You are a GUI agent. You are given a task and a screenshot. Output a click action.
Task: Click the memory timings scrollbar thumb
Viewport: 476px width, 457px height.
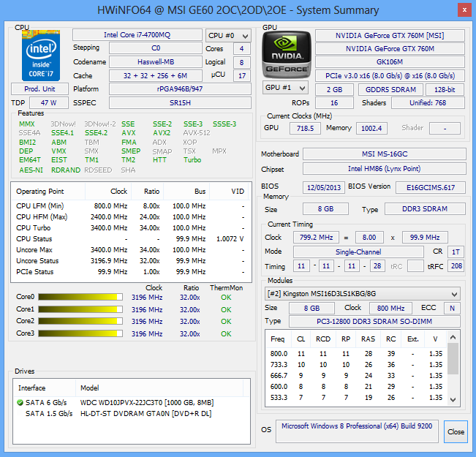pos(453,358)
